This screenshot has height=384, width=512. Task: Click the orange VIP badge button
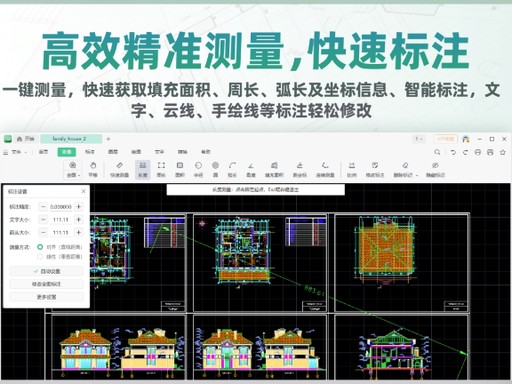(446, 139)
